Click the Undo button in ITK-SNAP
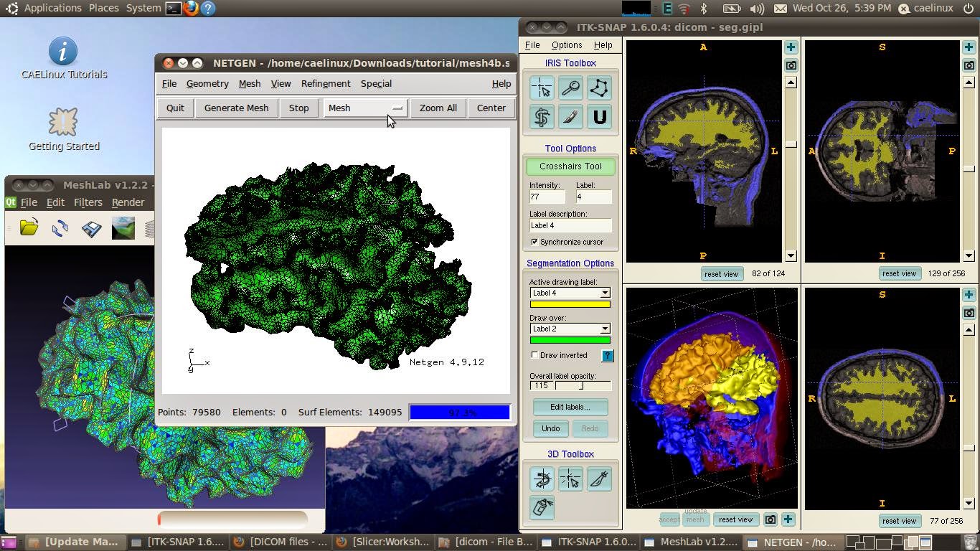This screenshot has width=980, height=551. tap(551, 428)
